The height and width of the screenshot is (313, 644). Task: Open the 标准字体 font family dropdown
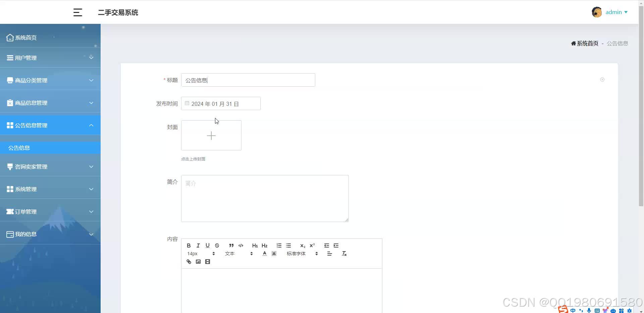pyautogui.click(x=302, y=254)
